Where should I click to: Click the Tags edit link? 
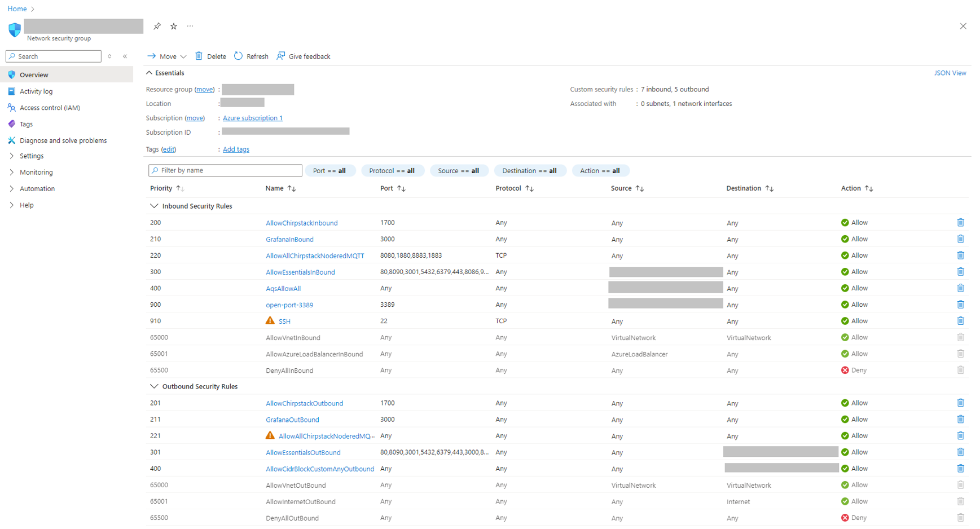(169, 149)
